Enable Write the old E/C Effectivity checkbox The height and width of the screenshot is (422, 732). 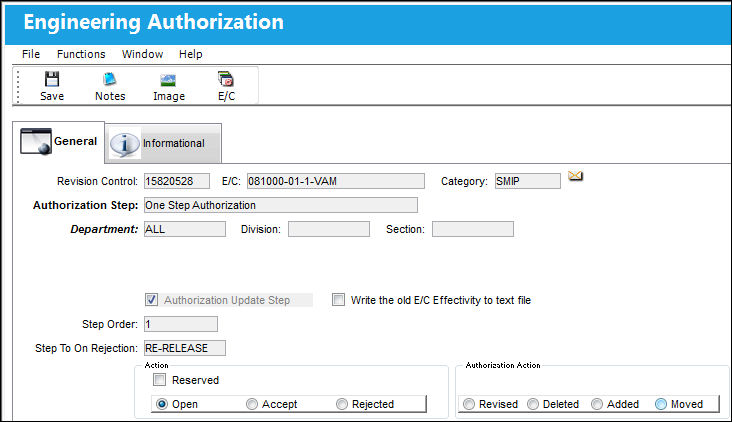(x=338, y=300)
